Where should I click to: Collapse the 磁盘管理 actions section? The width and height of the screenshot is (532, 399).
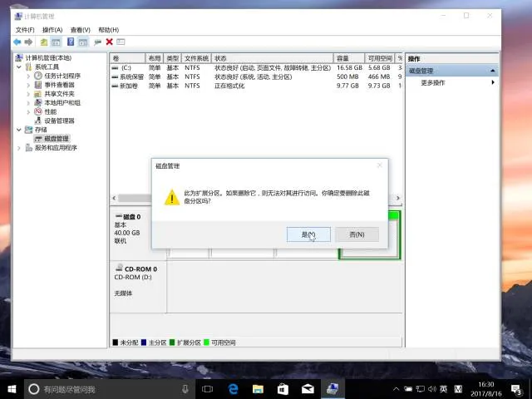tap(492, 71)
